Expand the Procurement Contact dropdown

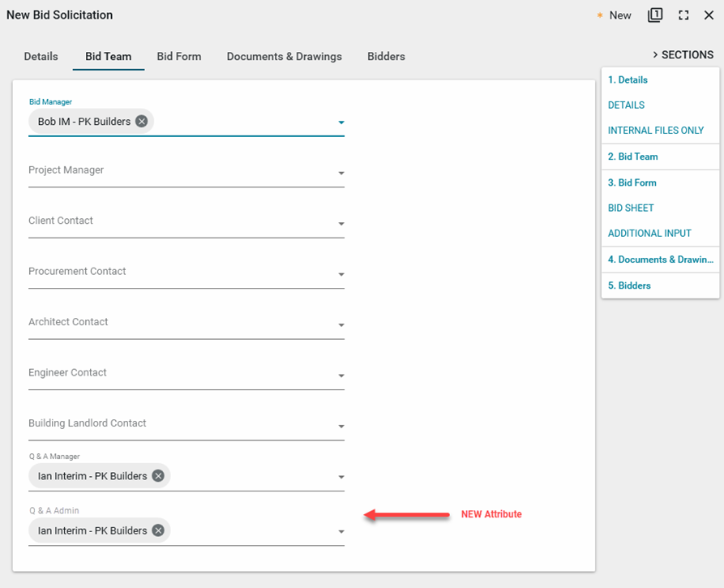(x=341, y=275)
